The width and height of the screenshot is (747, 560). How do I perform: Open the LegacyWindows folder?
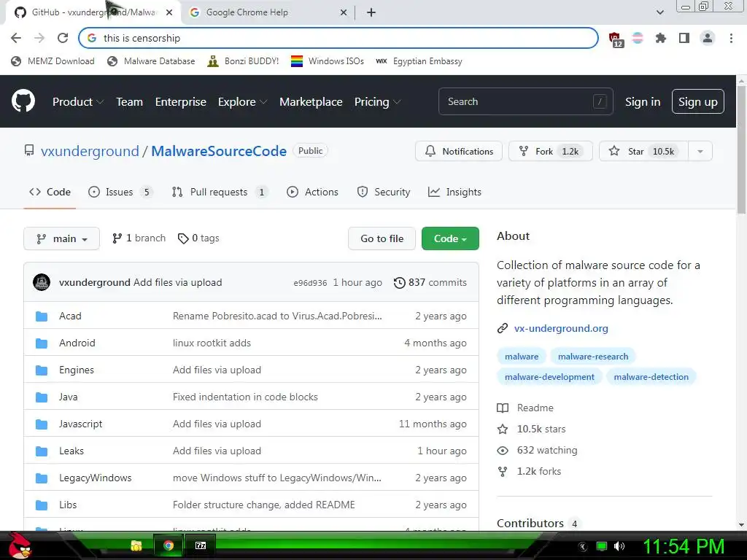click(96, 478)
